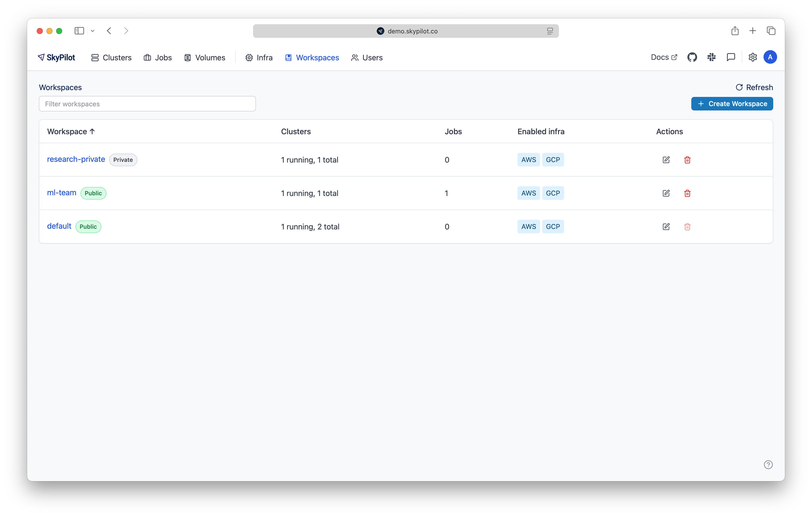Click AWS tag in ml-team row
812x517 pixels.
pyautogui.click(x=528, y=193)
